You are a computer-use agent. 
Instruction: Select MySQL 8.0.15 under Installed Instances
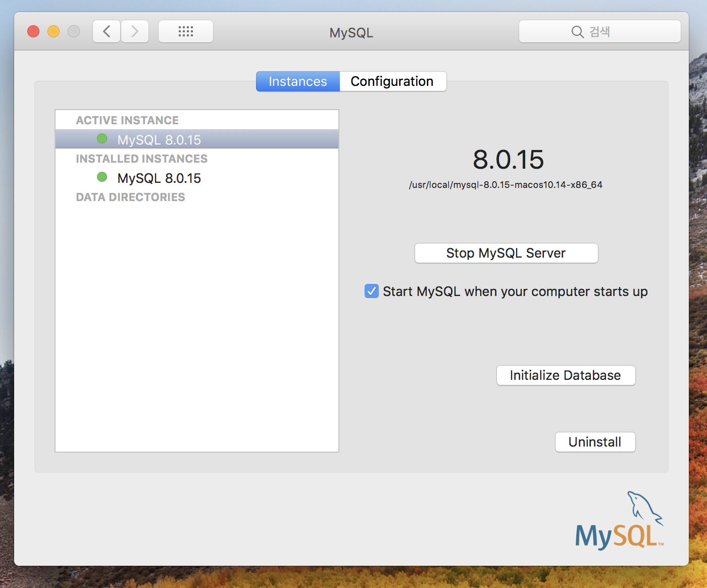[x=197, y=178]
